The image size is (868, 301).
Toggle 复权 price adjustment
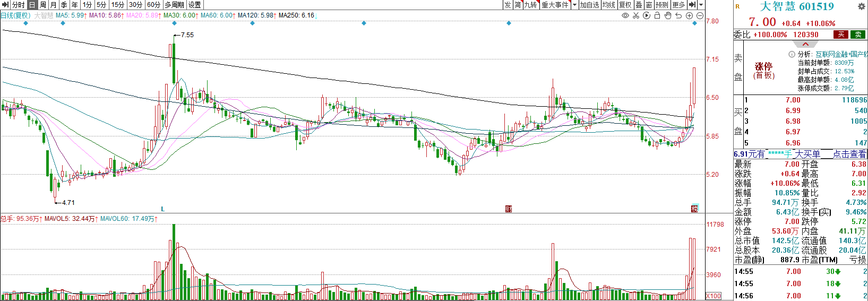625,5
